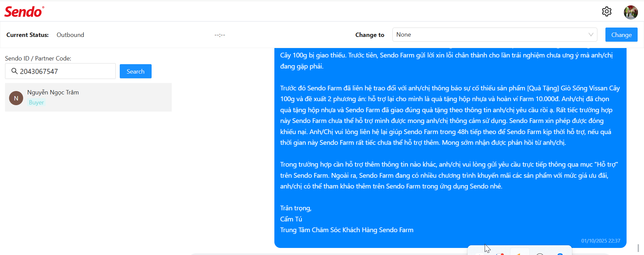Click the Search button
The height and width of the screenshot is (255, 644).
[136, 71]
